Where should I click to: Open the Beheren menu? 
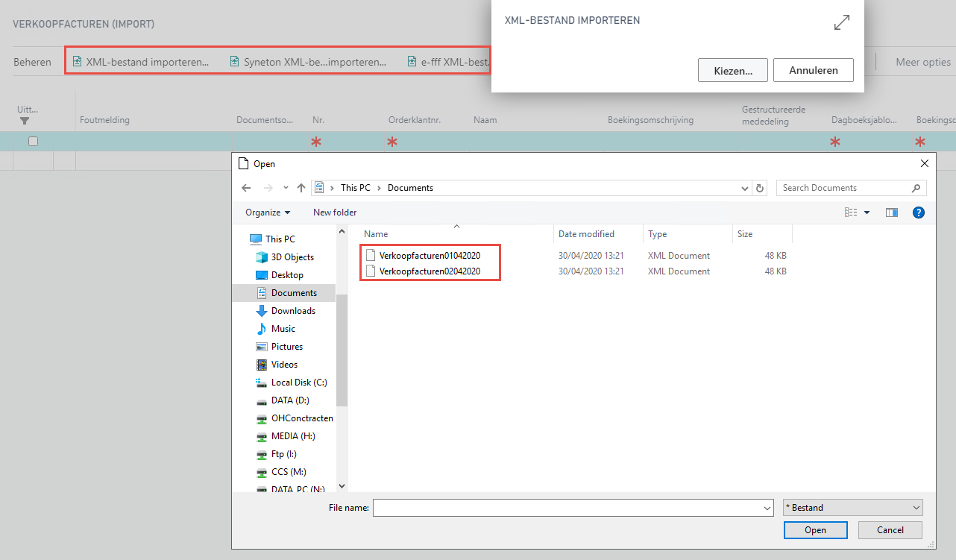pos(32,62)
